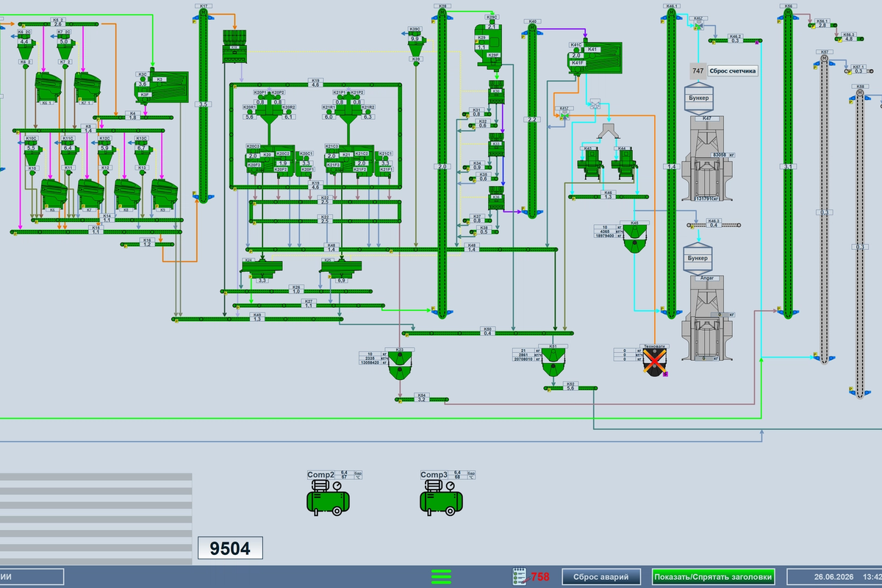Select the K20 machine
Image resolution: width=882 pixels, height=588 pixels.
click(x=268, y=159)
